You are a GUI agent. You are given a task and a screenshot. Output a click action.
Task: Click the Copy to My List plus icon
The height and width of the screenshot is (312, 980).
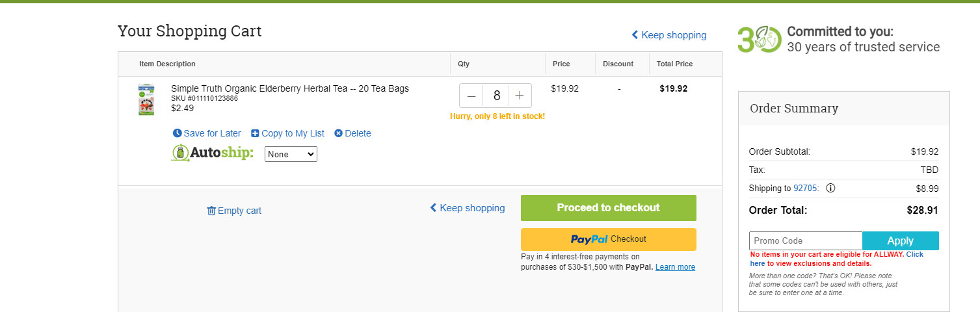(x=255, y=133)
